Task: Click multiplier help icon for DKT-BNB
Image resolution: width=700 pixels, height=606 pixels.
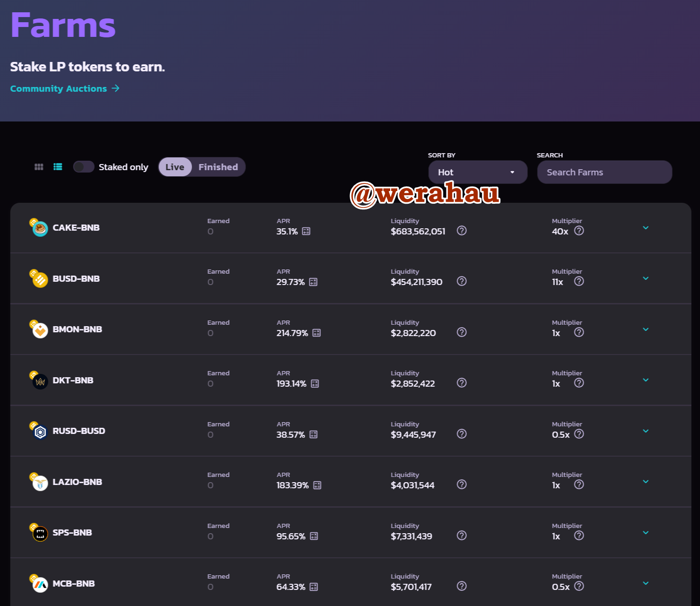Action: click(579, 383)
